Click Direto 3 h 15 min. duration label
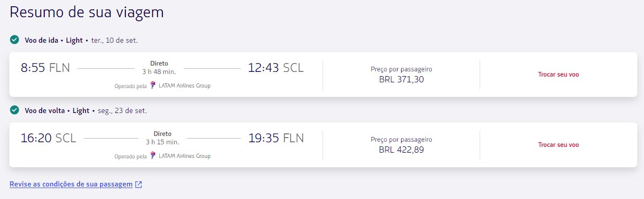Viewport: 644px width, 199px height. pos(162,138)
